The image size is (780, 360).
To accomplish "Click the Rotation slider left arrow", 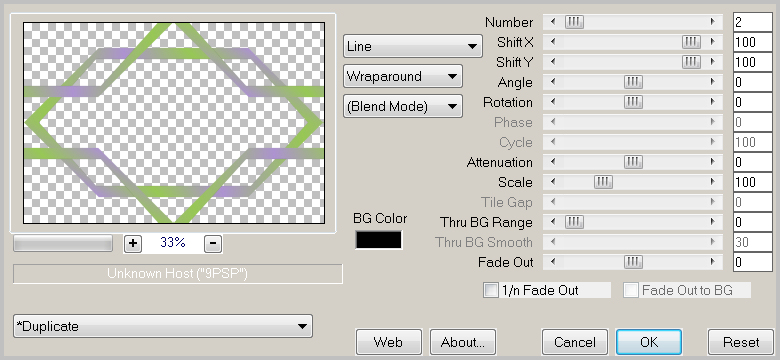I will [x=553, y=102].
